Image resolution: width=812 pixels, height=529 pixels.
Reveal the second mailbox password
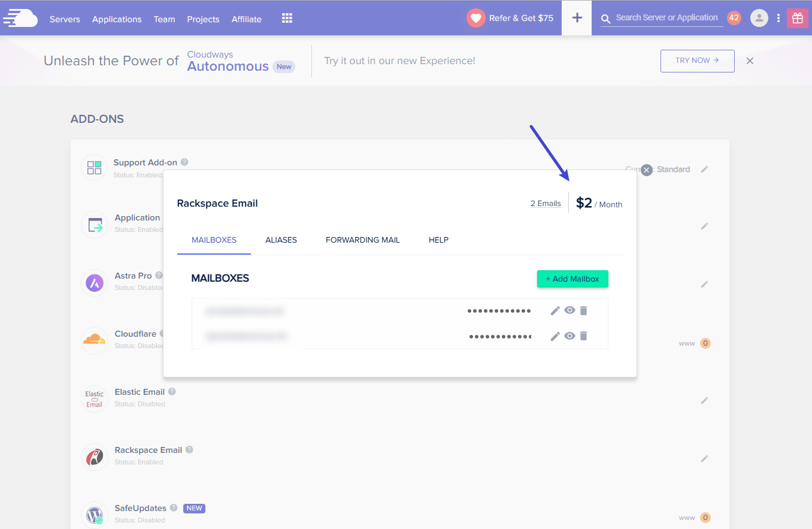tap(569, 336)
